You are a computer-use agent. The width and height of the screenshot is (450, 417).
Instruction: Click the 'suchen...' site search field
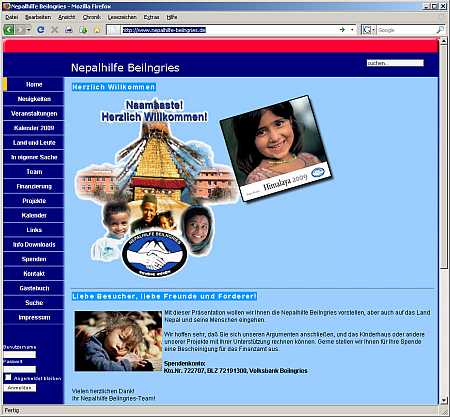point(395,63)
